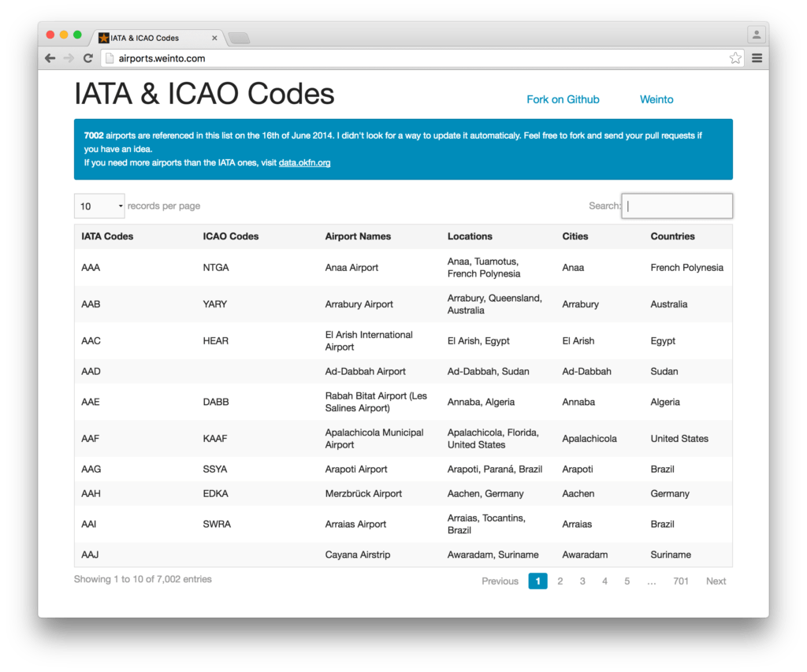The width and height of the screenshot is (807, 672).
Task: Select page 1 in pagination
Action: coord(537,581)
